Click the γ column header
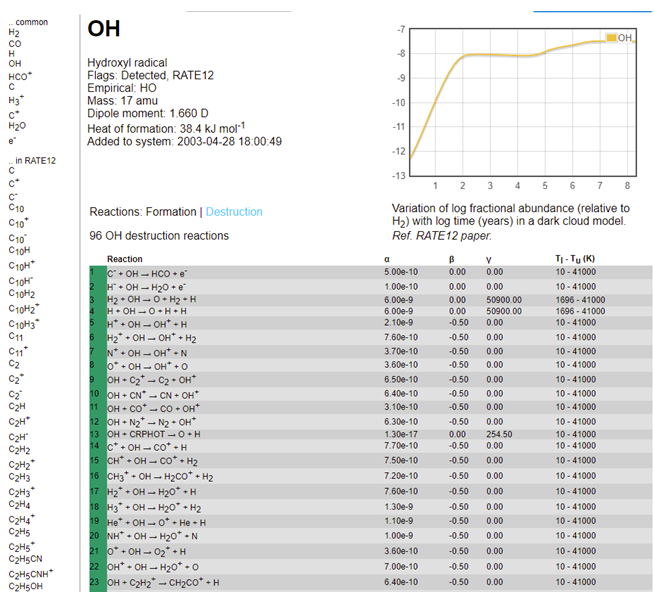The width and height of the screenshot is (654, 592). pyautogui.click(x=488, y=259)
